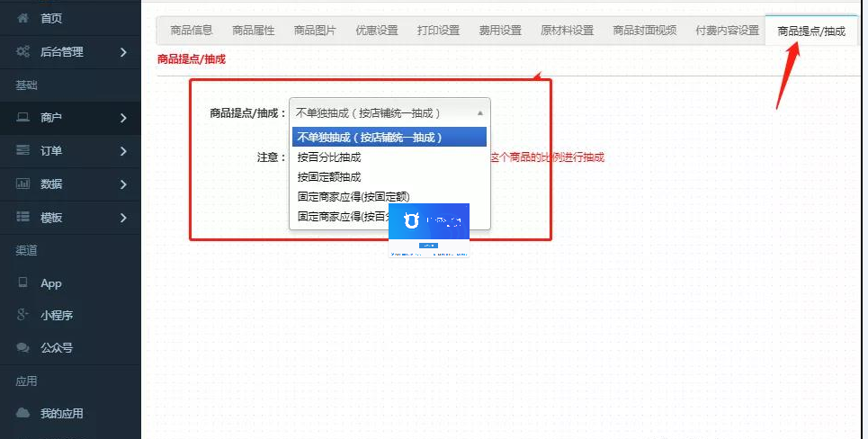The height and width of the screenshot is (439, 868).
Task: Expand the 模板 chevron
Action: click(123, 218)
